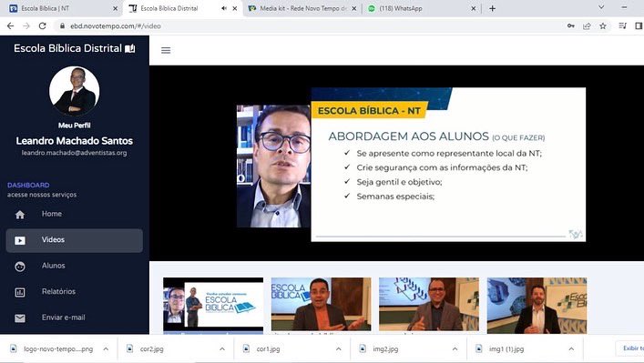644x363 pixels.
Task: Expand options for img2.jpg download
Action: 455,349
